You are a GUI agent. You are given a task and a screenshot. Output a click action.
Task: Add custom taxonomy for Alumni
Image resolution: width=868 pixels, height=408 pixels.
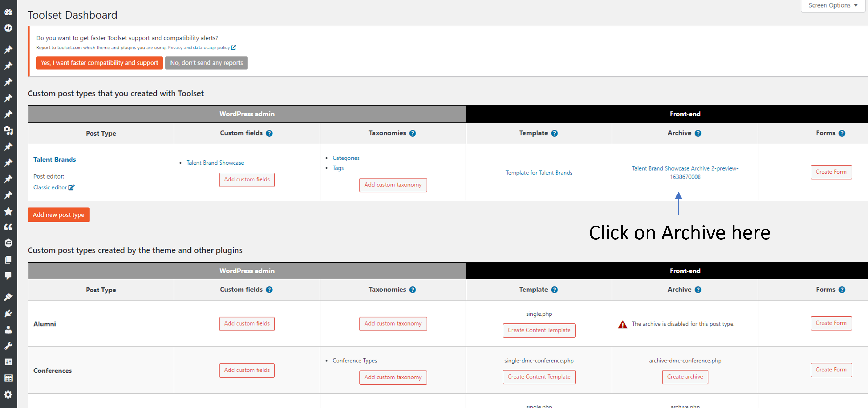coord(393,324)
